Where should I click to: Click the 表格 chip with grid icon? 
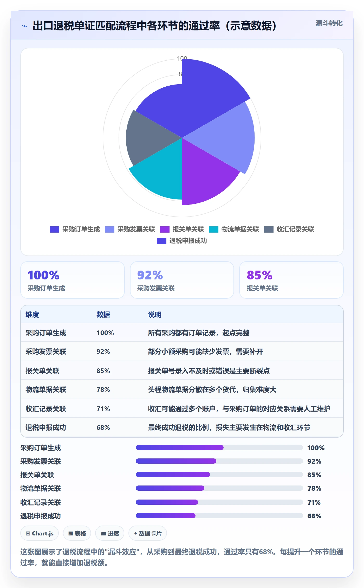click(77, 533)
